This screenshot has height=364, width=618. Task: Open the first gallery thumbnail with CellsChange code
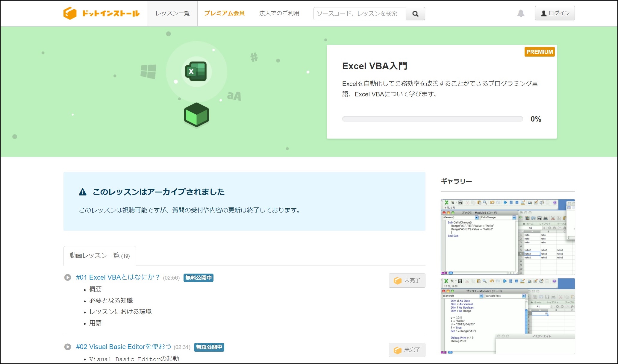(x=508, y=237)
